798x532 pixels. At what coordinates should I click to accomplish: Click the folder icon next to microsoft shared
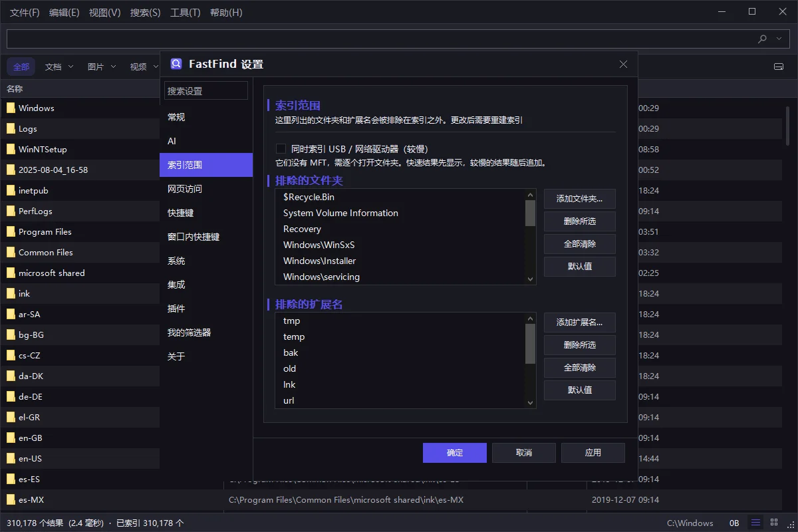point(11,273)
